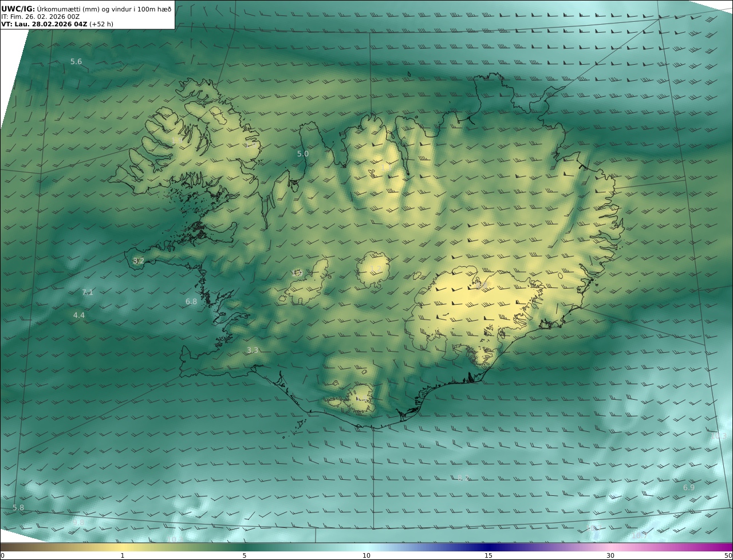Click the color scale at the 10 tick
This screenshot has height=560, width=733.
(x=366, y=547)
